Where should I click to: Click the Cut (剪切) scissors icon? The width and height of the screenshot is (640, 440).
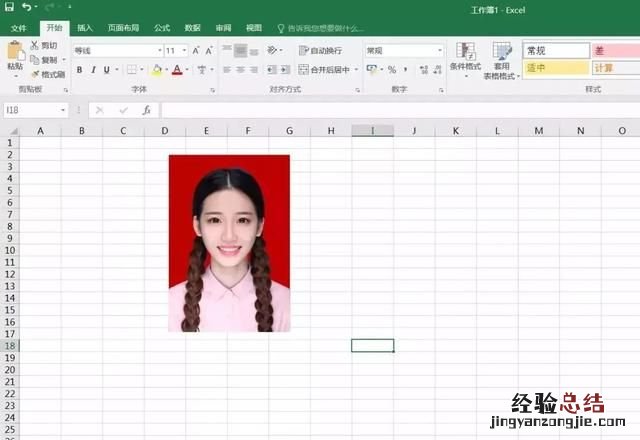tap(35, 46)
